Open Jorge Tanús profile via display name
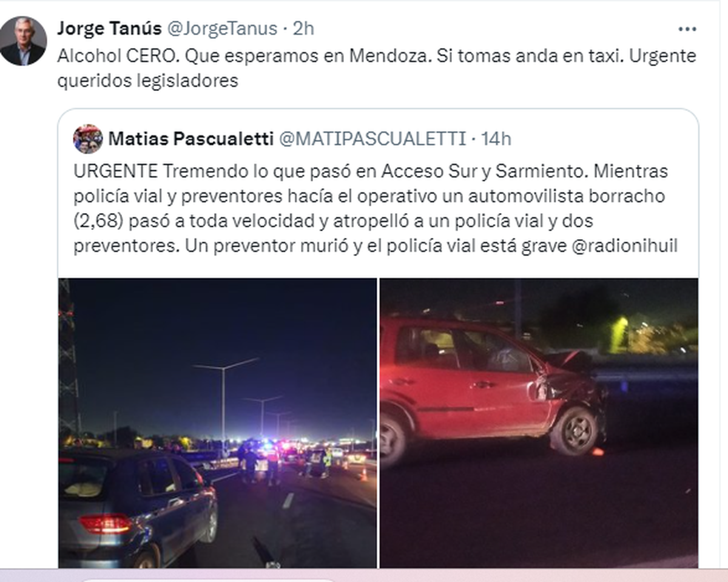 109,28
